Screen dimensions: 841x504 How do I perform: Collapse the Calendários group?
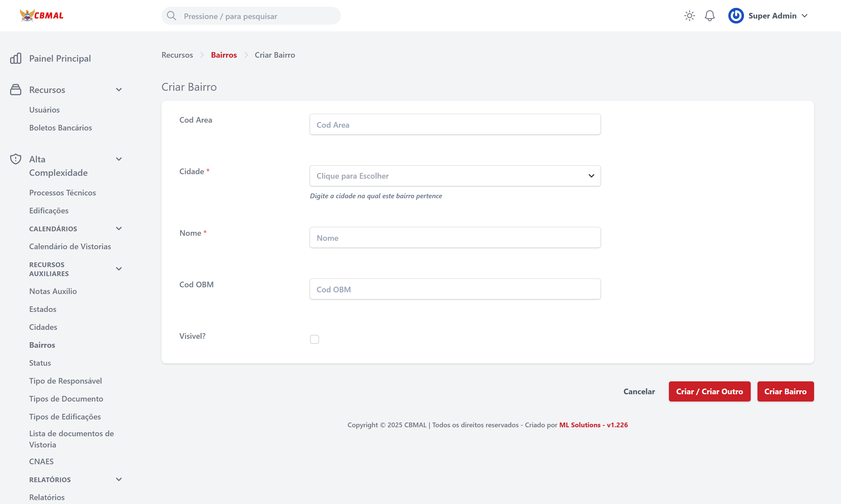pos(119,228)
